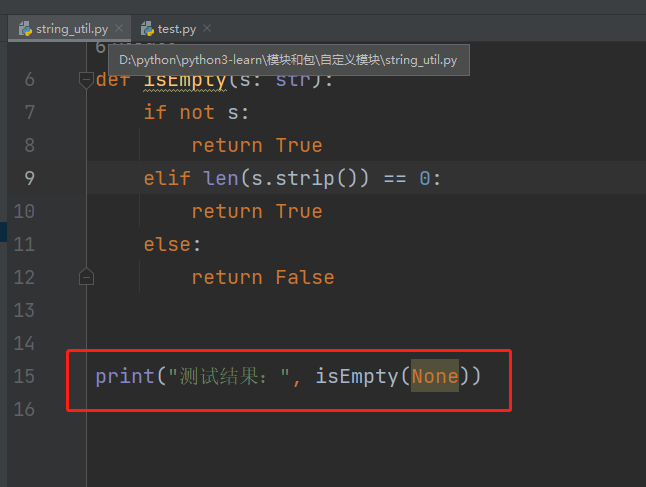The height and width of the screenshot is (487, 646).
Task: Collapse the isEmpty function at line 6
Action: click(x=86, y=80)
